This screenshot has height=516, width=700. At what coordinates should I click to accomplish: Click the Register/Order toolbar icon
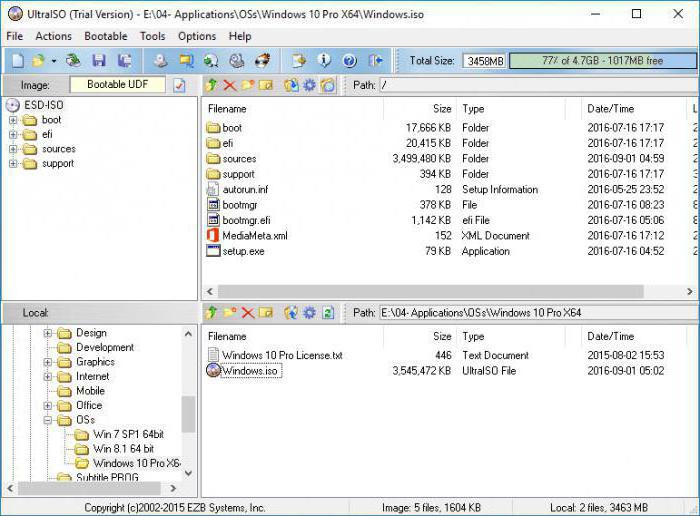299,61
